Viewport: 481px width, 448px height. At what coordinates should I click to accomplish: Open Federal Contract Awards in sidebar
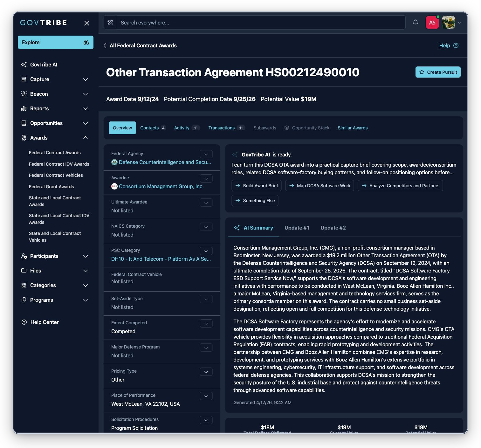55,153
